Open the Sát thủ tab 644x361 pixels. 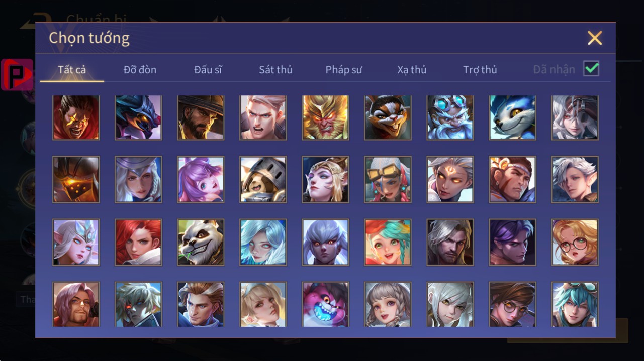[275, 70]
